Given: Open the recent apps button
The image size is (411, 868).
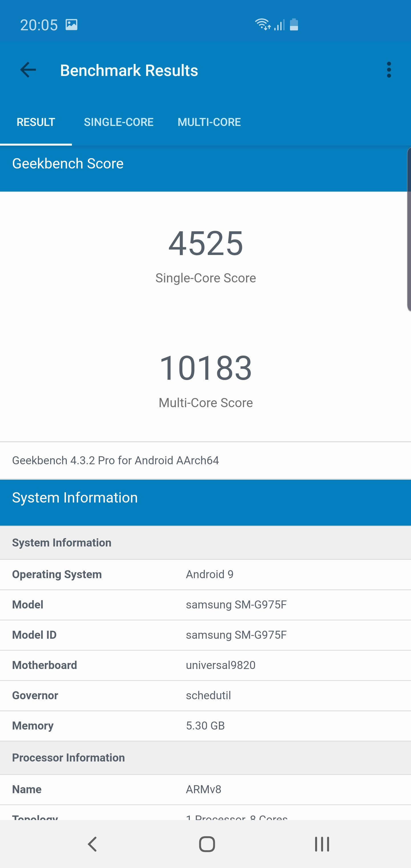Looking at the screenshot, I should pyautogui.click(x=322, y=844).
